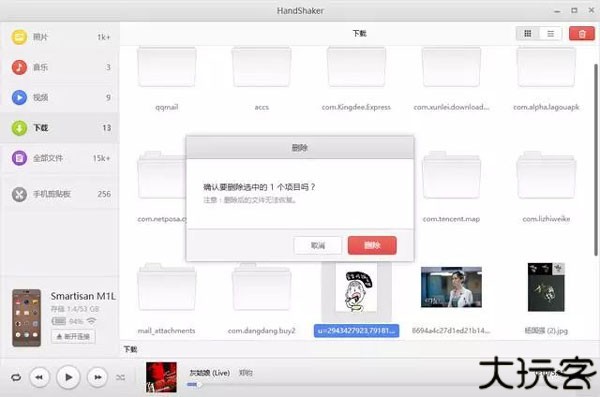The image size is (600, 397).
Task: Open the phone clipboard (手机剪贴板) category
Action: [60, 194]
